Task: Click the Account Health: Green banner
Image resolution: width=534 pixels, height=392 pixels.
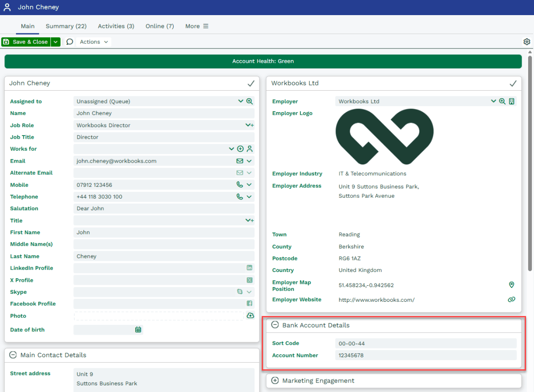Action: [x=263, y=61]
